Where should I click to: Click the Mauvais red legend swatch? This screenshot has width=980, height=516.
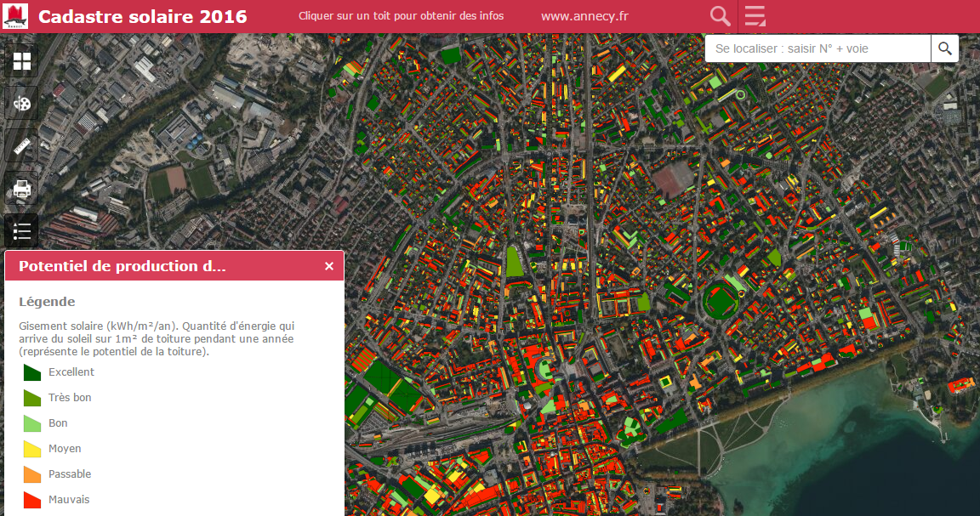click(31, 500)
